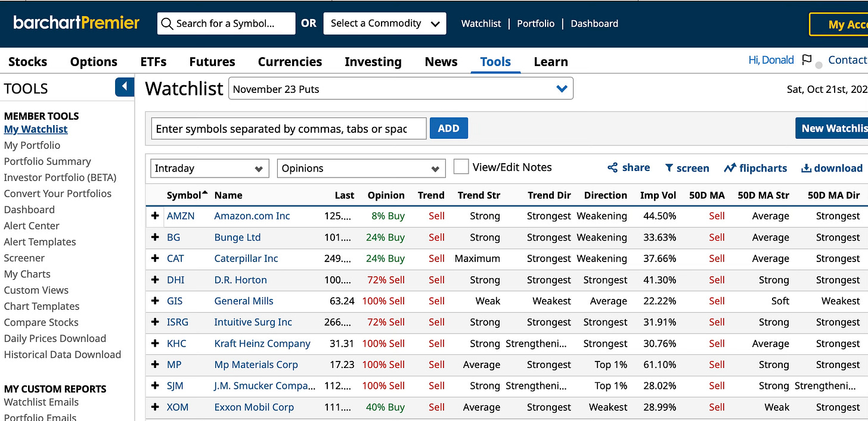Open the Exxon Mobil Corp link
Viewport: 868px width, 421px height.
pos(254,407)
